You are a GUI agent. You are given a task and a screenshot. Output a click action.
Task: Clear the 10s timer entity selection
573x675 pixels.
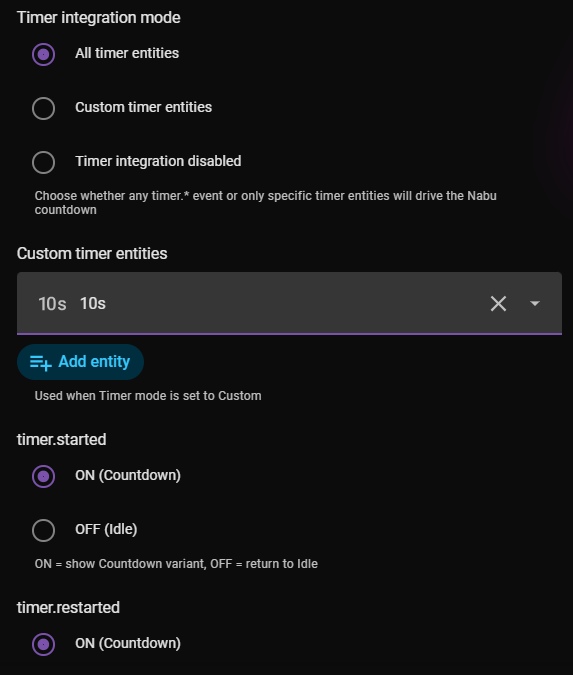(498, 303)
